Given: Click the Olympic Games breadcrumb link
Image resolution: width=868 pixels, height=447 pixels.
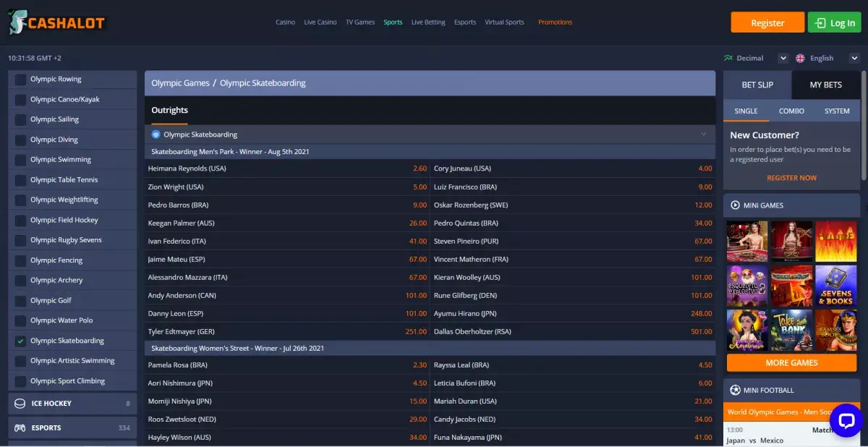Looking at the screenshot, I should (180, 83).
